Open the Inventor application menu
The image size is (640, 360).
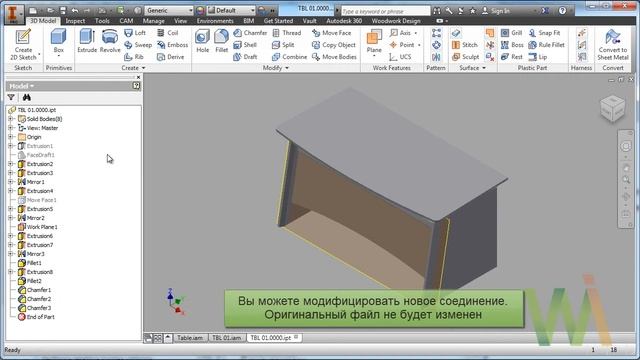click(x=13, y=14)
